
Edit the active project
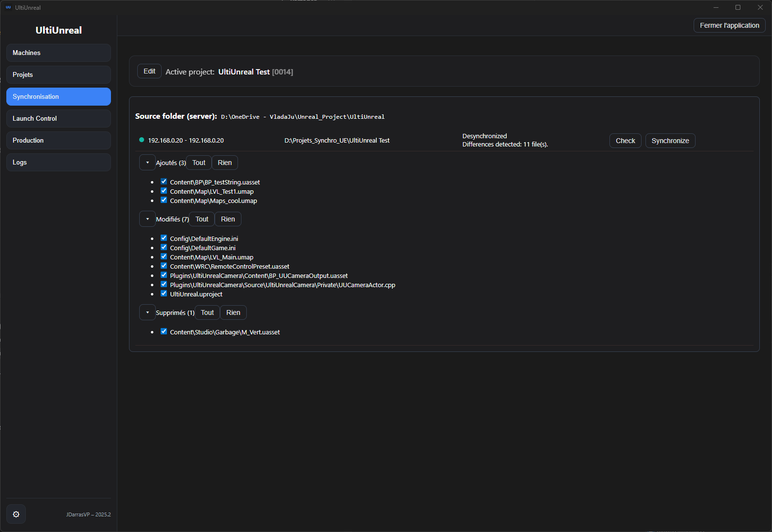(x=149, y=71)
